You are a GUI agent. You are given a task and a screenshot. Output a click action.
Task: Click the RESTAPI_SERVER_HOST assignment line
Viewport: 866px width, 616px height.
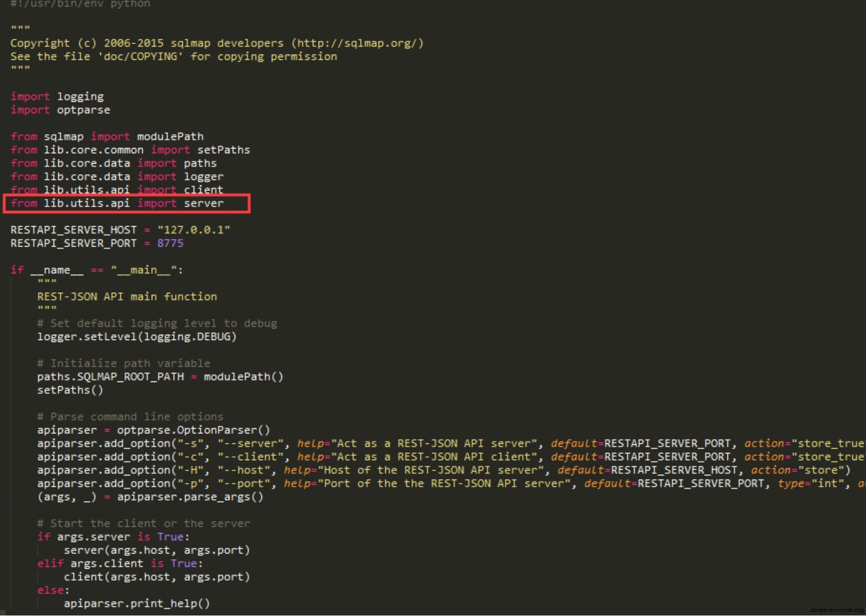(120, 230)
